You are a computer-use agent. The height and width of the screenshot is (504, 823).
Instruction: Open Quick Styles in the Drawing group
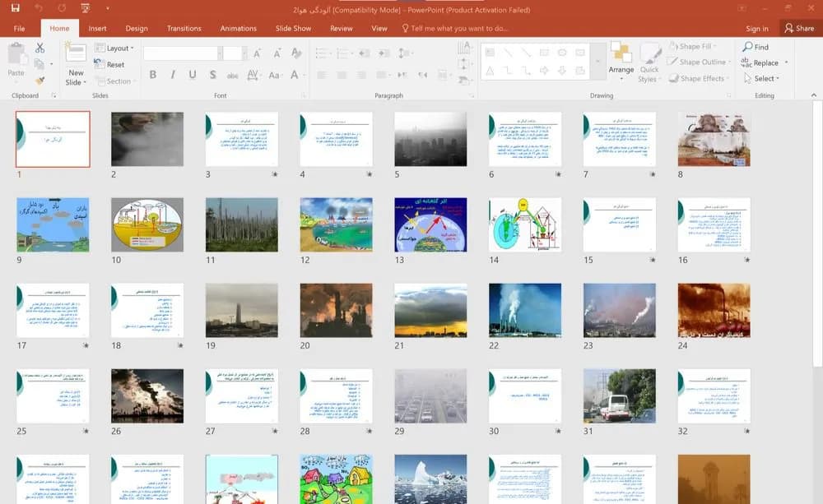[649, 62]
